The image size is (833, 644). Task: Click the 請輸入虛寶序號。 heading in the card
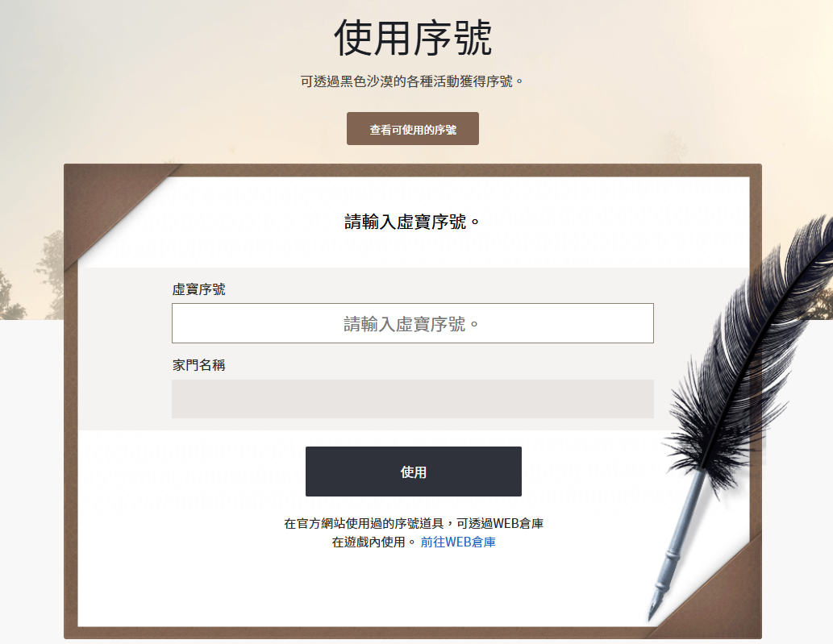[412, 222]
